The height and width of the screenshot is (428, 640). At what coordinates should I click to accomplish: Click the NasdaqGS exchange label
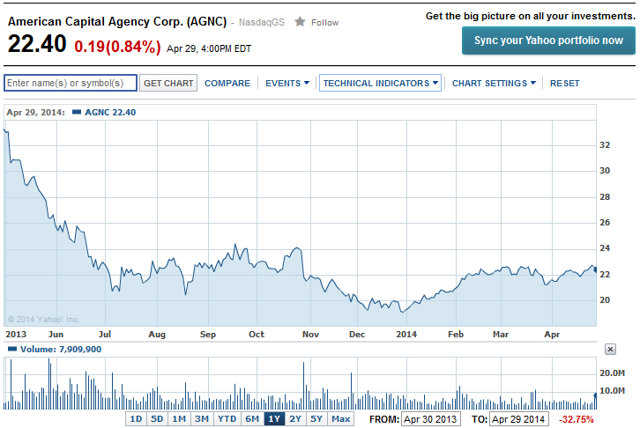pos(262,22)
